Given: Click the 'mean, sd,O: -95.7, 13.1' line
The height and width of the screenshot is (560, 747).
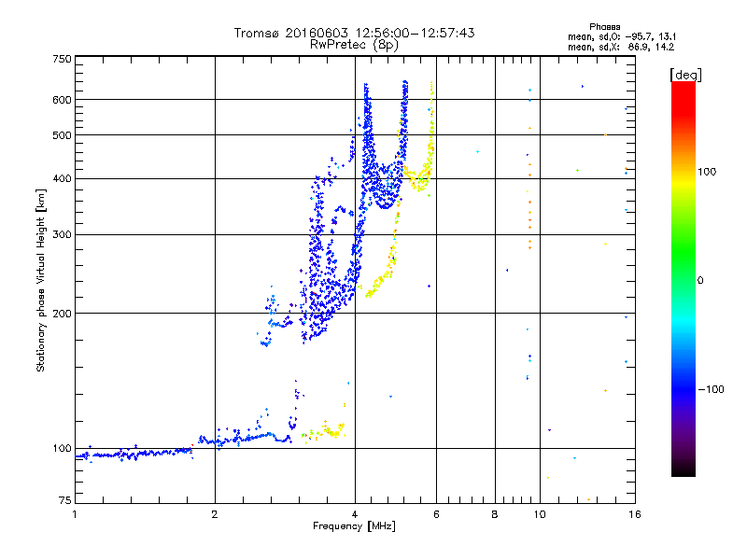Looking at the screenshot, I should point(622,36).
